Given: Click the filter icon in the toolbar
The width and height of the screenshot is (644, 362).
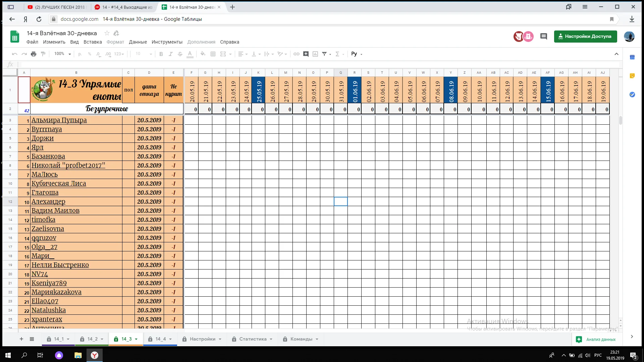Looking at the screenshot, I should [x=324, y=54].
